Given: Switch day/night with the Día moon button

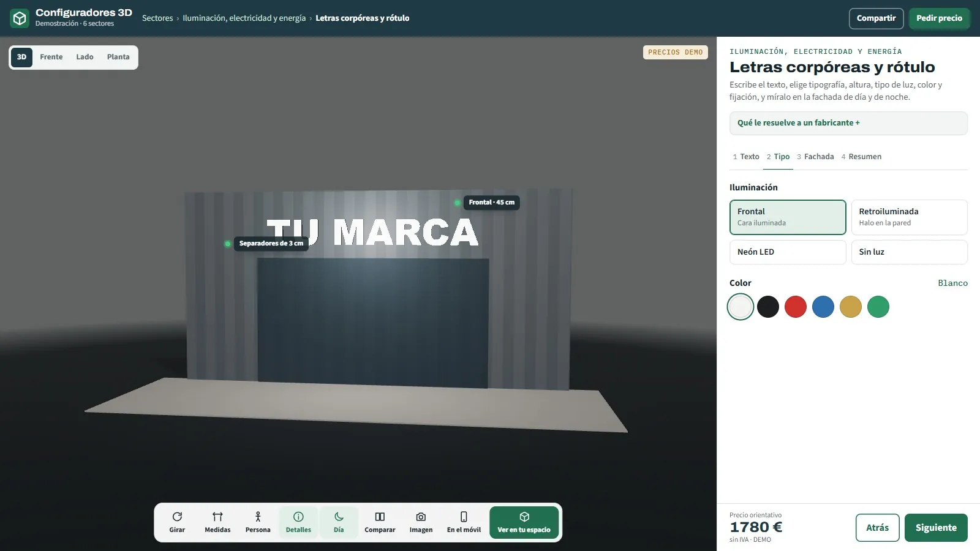Looking at the screenshot, I should [339, 522].
